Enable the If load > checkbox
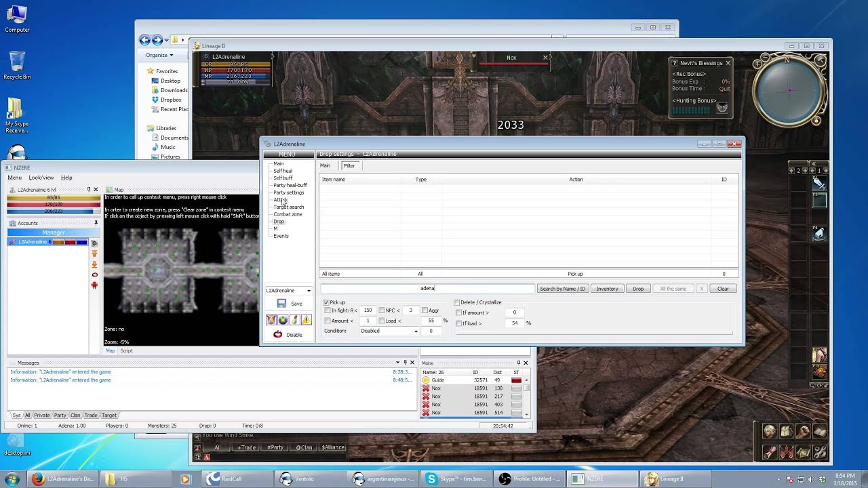 coord(459,323)
